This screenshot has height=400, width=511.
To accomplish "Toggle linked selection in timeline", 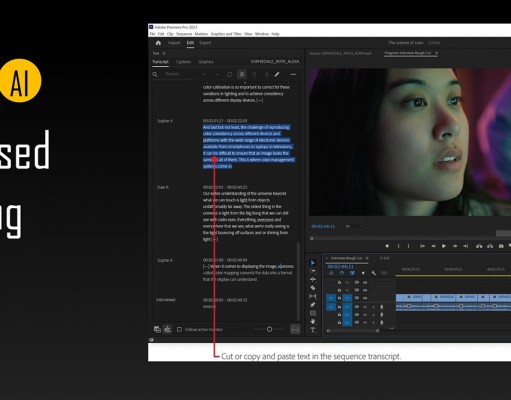I will click(352, 273).
